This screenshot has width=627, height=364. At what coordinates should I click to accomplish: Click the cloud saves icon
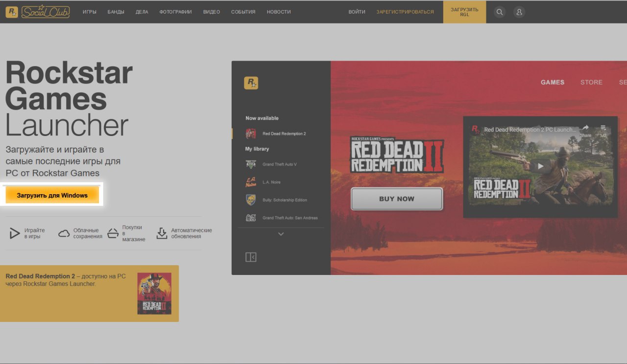[64, 233]
